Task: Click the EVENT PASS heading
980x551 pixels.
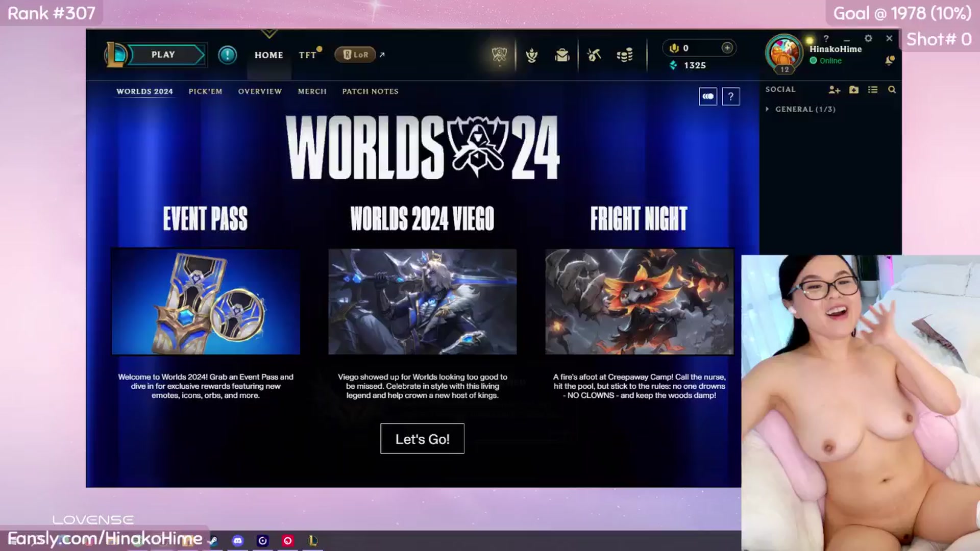Action: click(x=205, y=219)
